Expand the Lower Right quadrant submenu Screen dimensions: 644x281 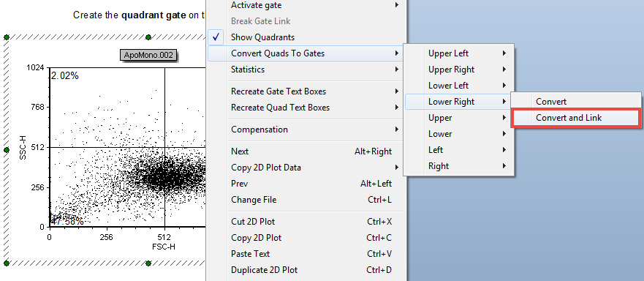coord(458,102)
